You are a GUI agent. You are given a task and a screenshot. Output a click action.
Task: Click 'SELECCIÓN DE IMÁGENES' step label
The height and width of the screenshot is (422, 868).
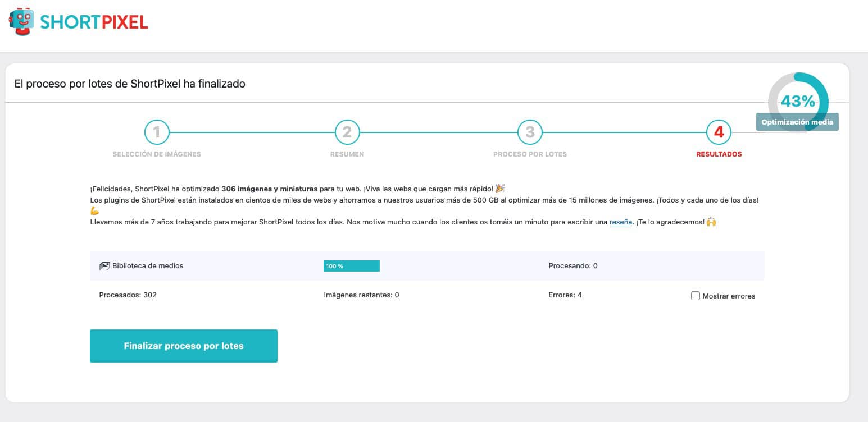(x=157, y=154)
